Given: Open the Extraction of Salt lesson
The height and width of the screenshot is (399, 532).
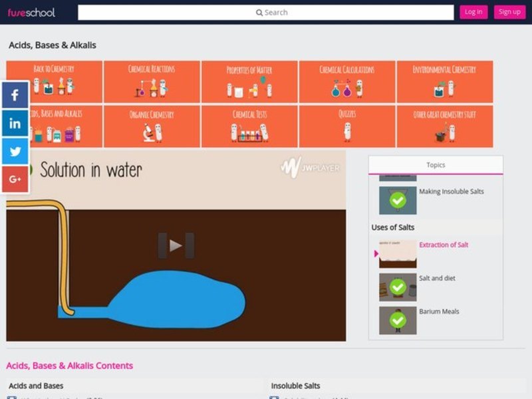Looking at the screenshot, I should [444, 244].
